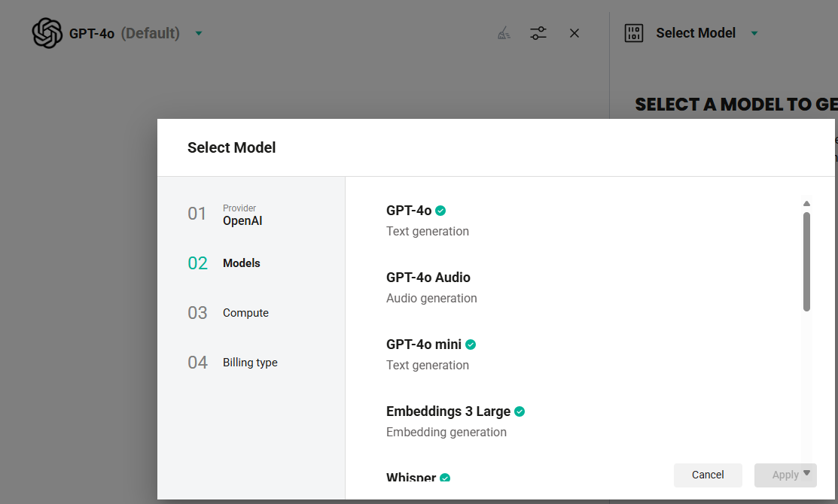Go to step 01 Provider OpenAI
Viewport: 838px width, 504px height.
(224, 214)
